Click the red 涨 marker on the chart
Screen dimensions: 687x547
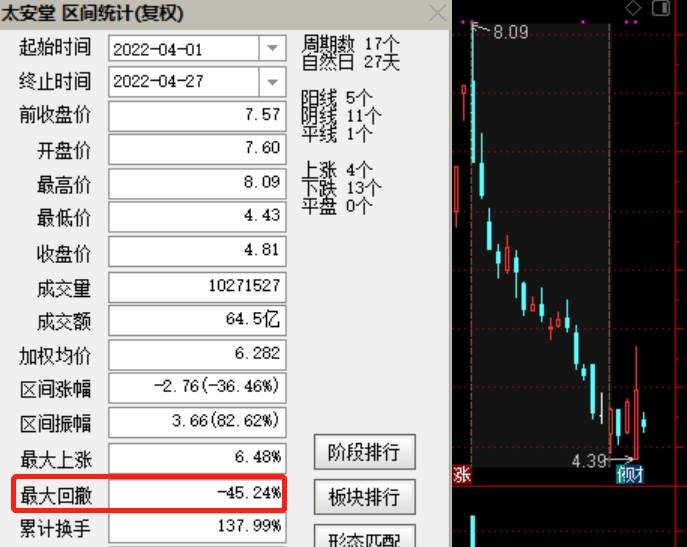point(462,475)
